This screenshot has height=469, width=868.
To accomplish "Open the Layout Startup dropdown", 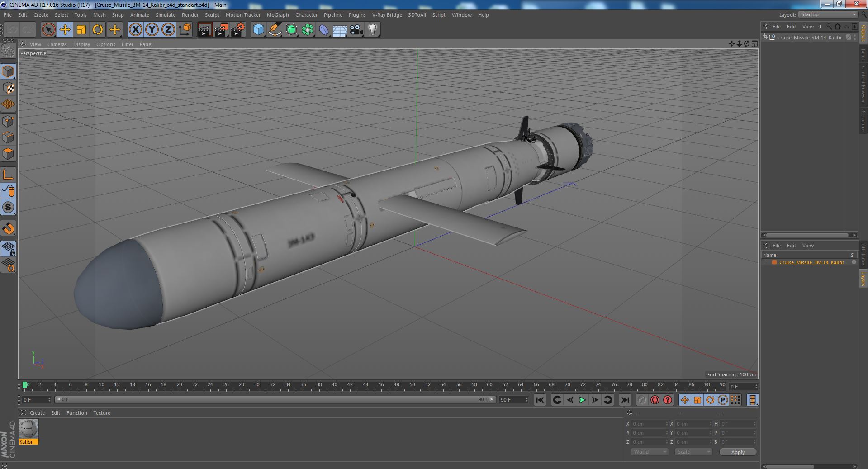I will [x=828, y=15].
